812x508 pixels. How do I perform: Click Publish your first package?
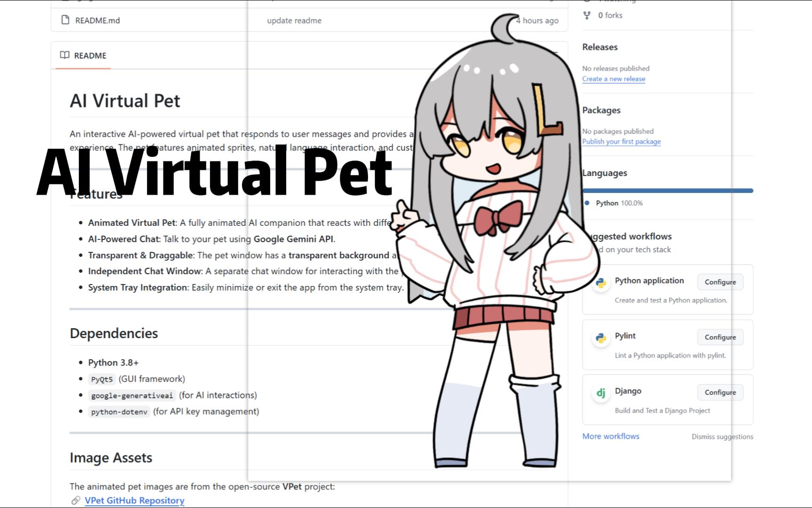(x=621, y=141)
